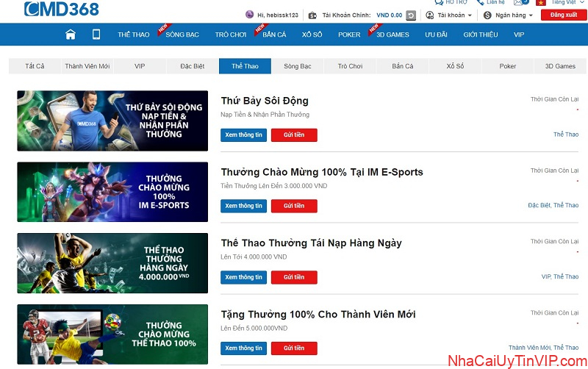The image size is (588, 369).
Task: Open XỔ SỐ in the main menu
Action: pyautogui.click(x=312, y=35)
